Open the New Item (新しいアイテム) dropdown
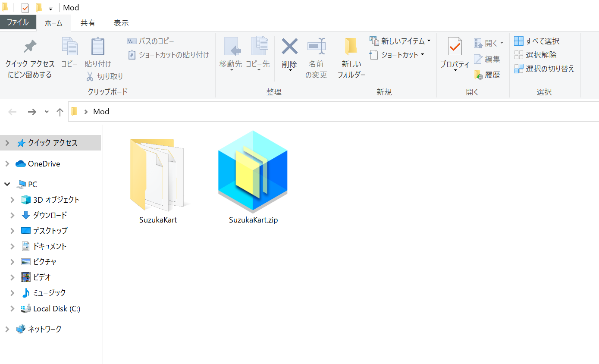The width and height of the screenshot is (599, 364). click(x=401, y=41)
